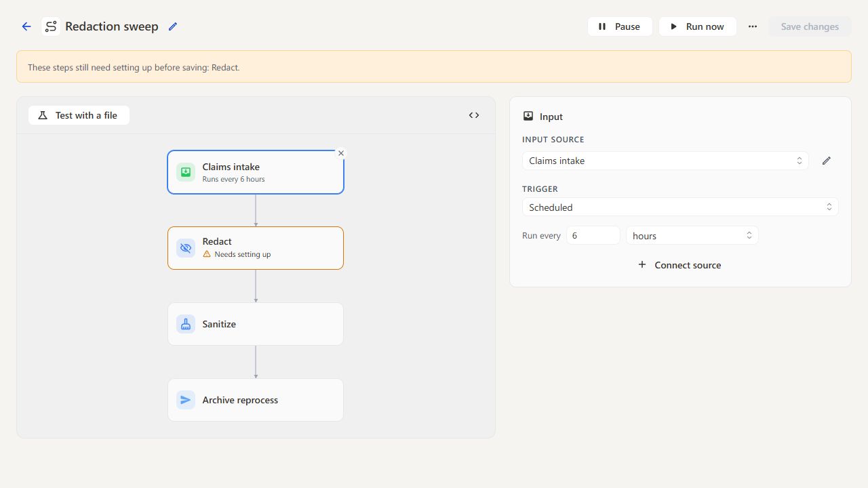Go back using the left arrow

pyautogui.click(x=26, y=26)
